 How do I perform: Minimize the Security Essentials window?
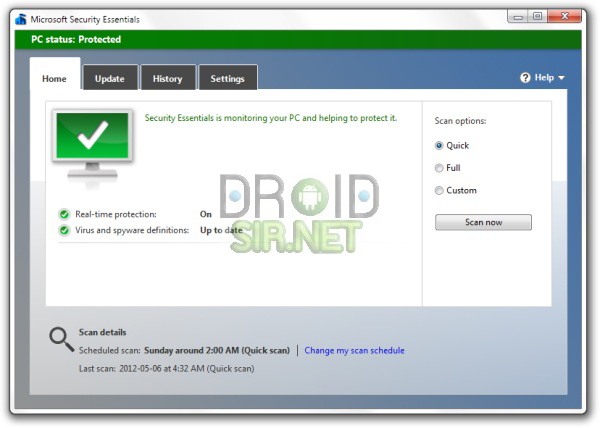tap(518, 16)
